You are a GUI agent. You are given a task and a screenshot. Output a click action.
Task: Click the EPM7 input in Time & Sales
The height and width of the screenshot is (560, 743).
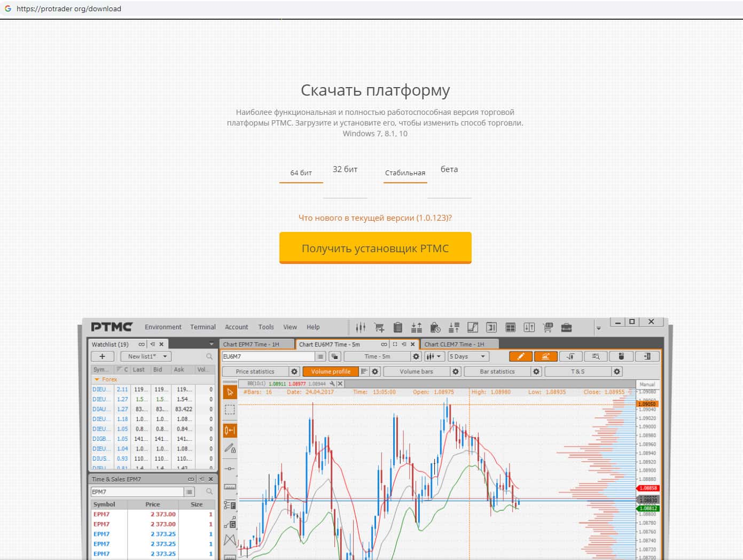[137, 492]
